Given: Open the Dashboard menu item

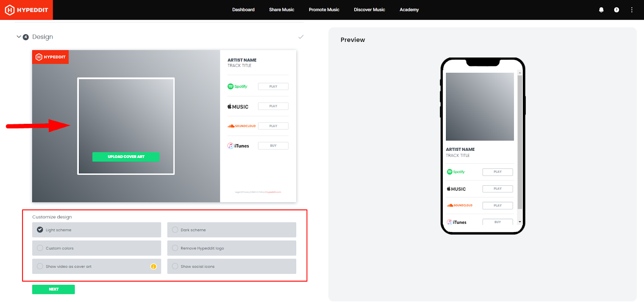Looking at the screenshot, I should tap(243, 10).
